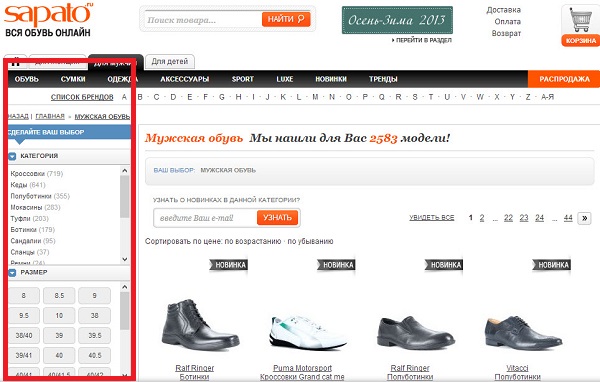Screen dimensions: 600x382
Task: Open the Vitacci shoe thumbnail
Action: point(523,333)
